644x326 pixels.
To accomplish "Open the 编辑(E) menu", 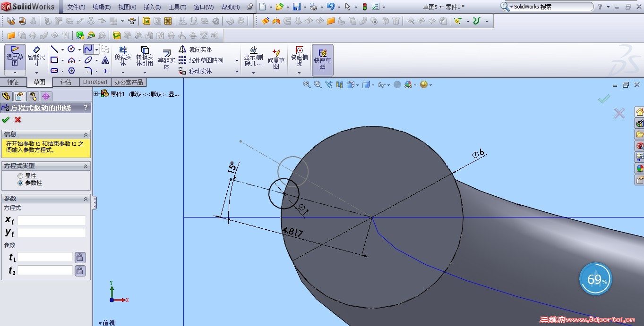I will [x=102, y=7].
